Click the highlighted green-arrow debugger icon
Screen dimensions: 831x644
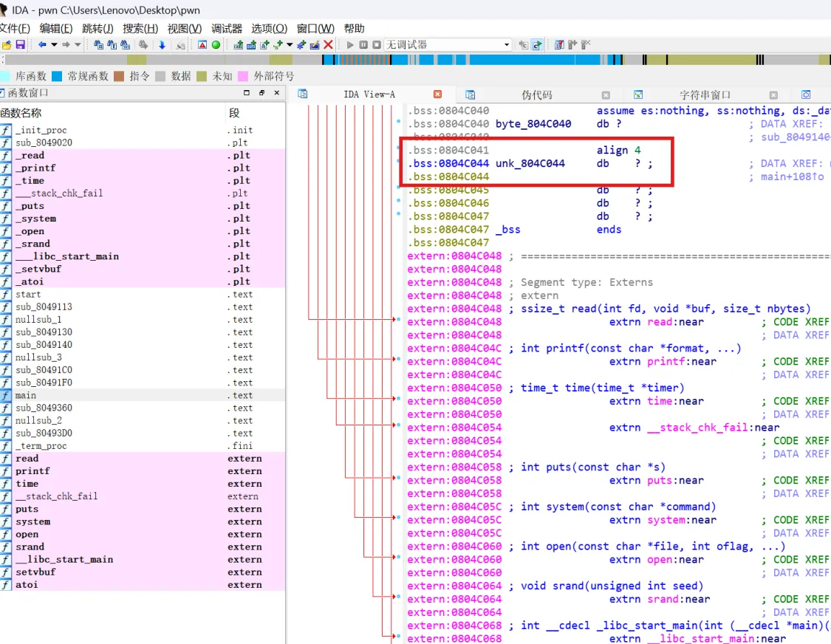pos(538,45)
